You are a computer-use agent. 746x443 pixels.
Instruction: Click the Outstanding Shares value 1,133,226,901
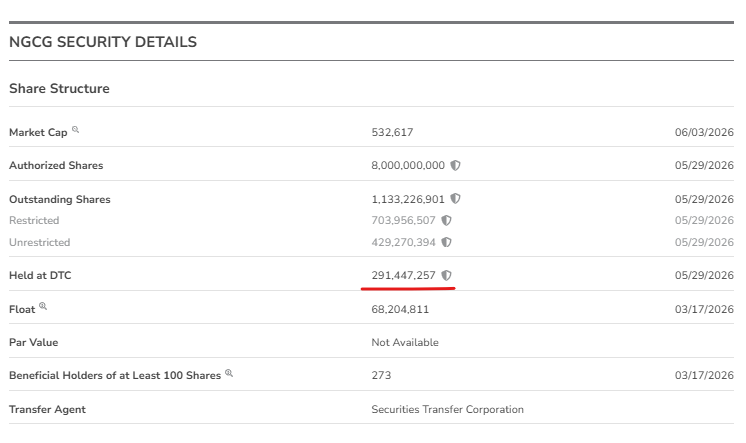click(x=408, y=199)
